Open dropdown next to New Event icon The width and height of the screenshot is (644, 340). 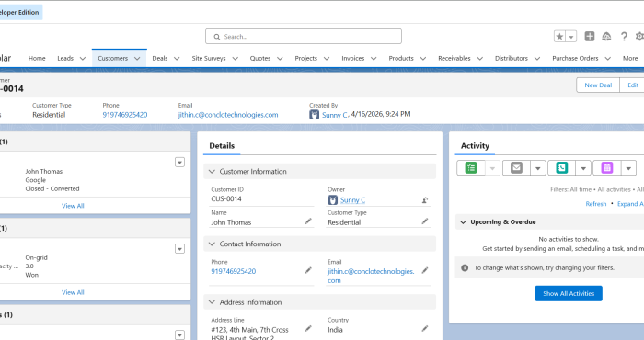(x=628, y=168)
